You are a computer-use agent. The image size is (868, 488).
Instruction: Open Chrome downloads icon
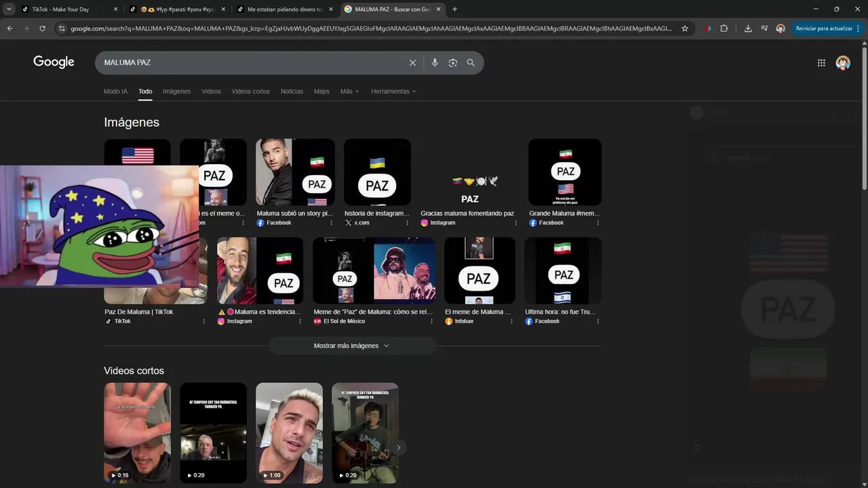click(748, 28)
